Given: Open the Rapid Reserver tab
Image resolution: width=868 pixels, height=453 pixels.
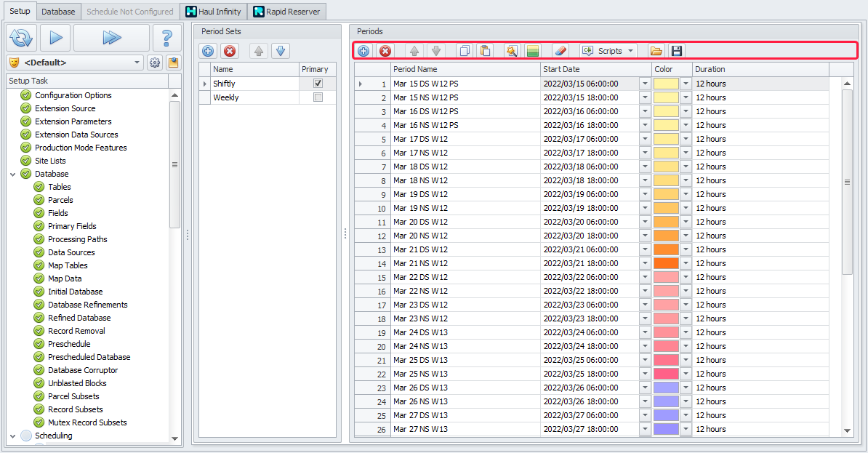Looking at the screenshot, I should (x=286, y=12).
